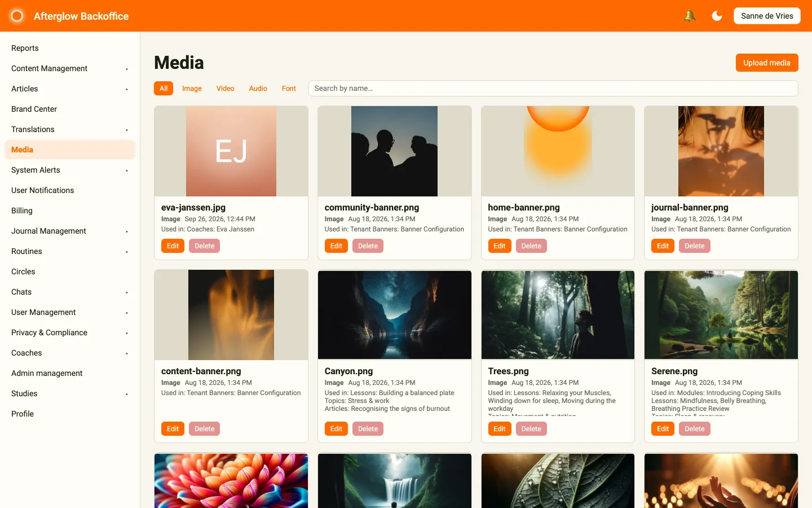Delete the journal-banner.png item
This screenshot has width=812, height=508.
[x=695, y=246]
